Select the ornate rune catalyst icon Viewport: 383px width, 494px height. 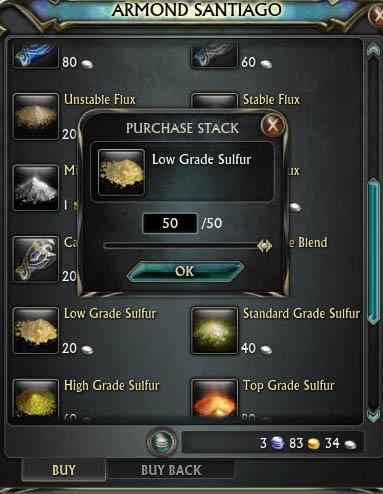[x=36, y=259]
